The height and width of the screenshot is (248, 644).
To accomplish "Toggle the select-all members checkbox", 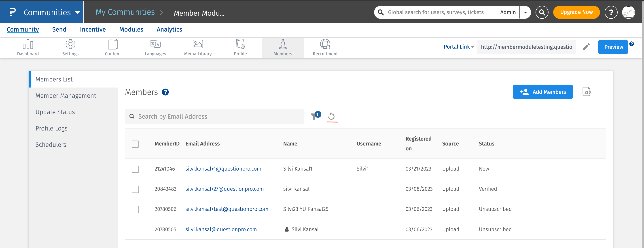I will 135,144.
